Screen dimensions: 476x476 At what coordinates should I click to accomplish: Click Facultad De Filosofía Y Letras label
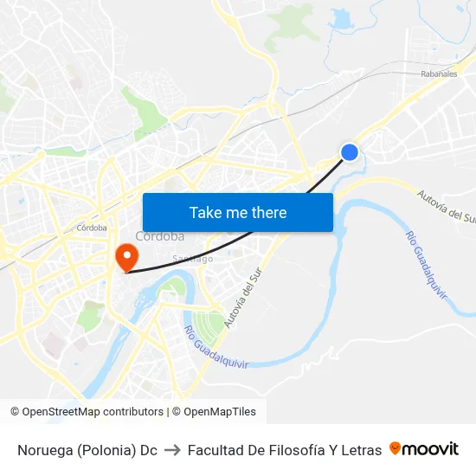coord(285,450)
